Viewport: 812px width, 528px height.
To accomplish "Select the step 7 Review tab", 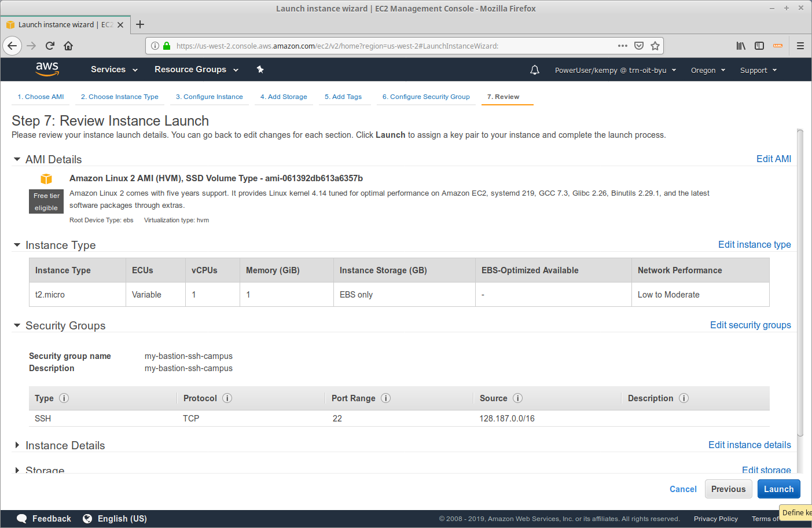I will click(x=504, y=97).
